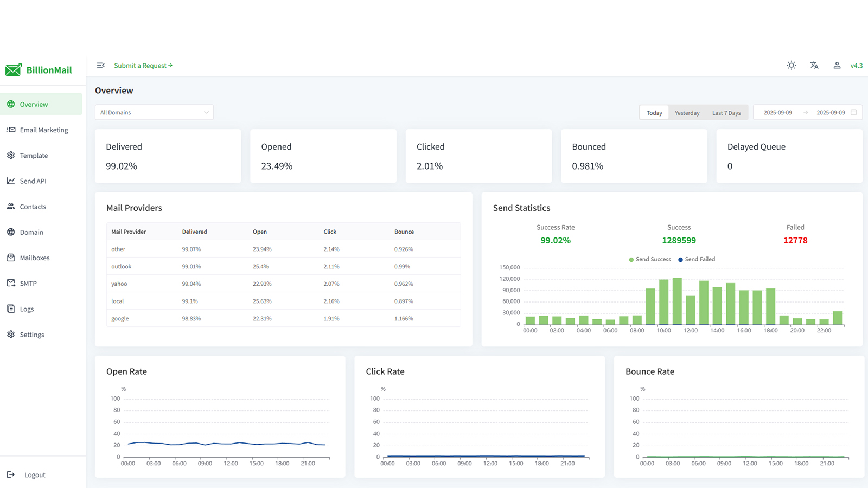868x488 pixels.
Task: Click the Contacts people icon
Action: point(11,207)
